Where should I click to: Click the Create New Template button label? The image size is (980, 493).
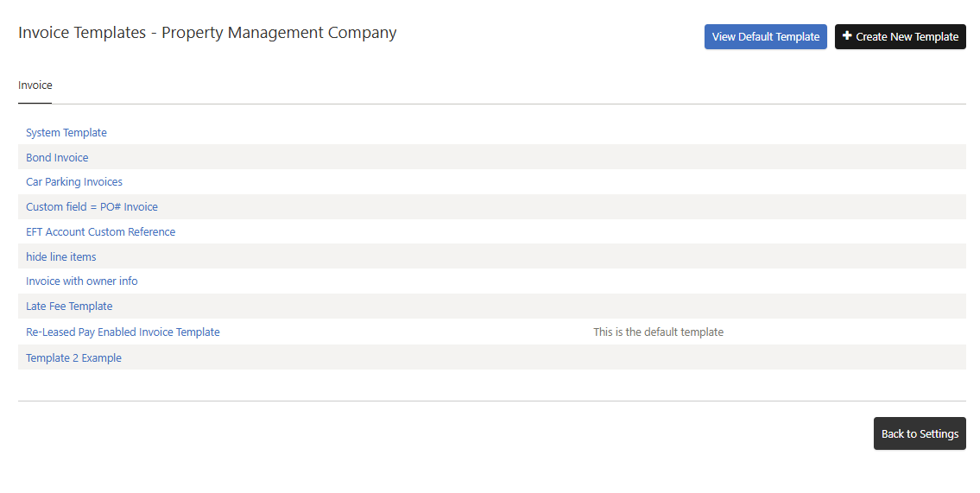[907, 37]
